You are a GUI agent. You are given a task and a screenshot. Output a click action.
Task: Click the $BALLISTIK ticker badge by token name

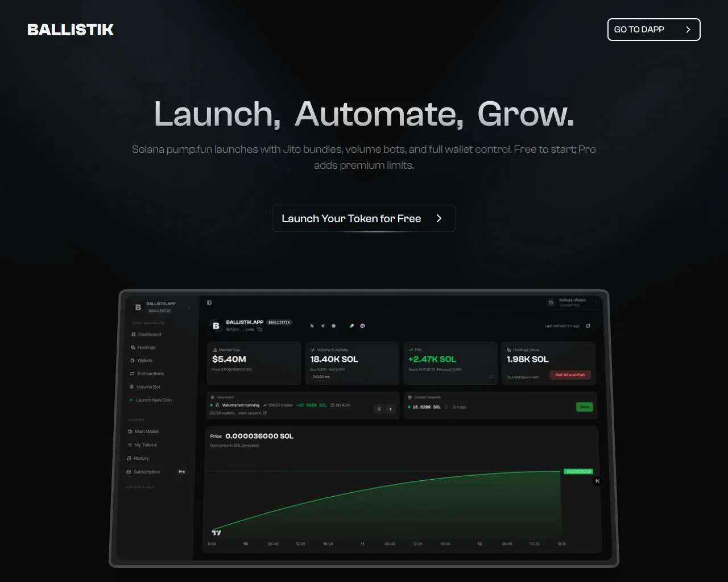click(x=279, y=322)
